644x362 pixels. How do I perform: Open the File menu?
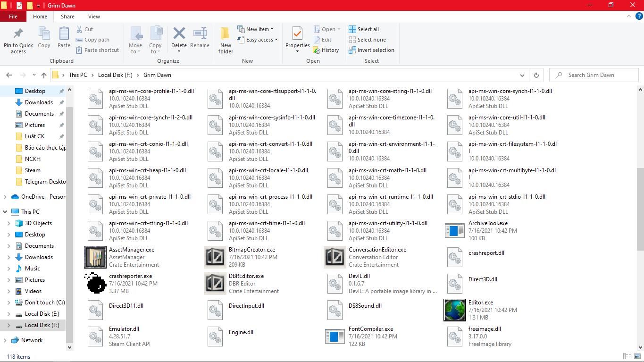(13, 17)
